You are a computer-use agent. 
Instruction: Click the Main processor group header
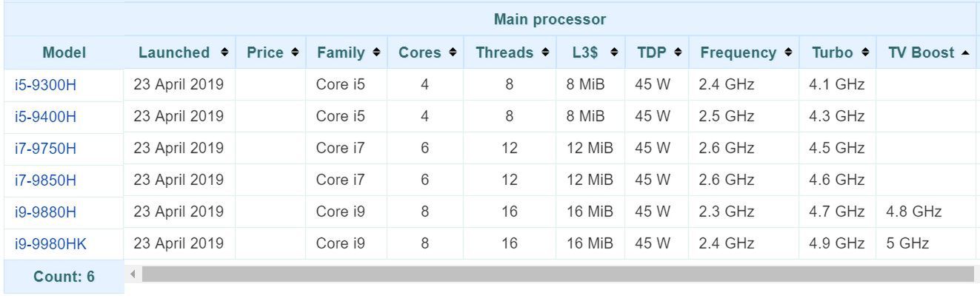tap(550, 19)
